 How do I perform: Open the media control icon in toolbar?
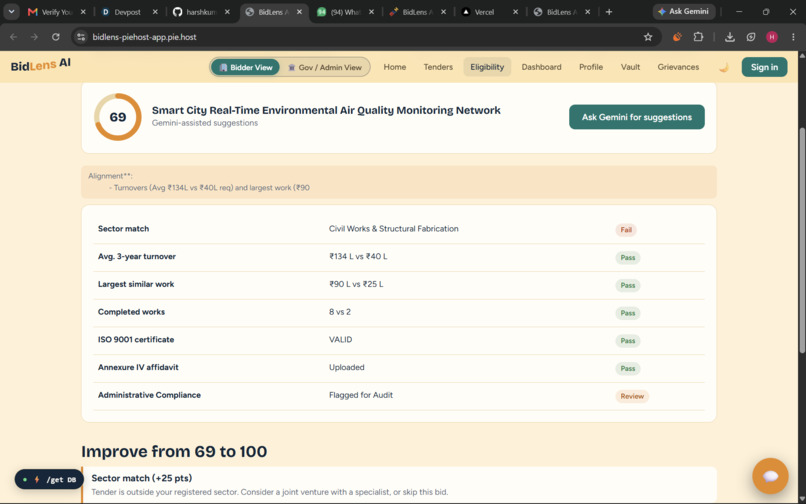[x=751, y=37]
